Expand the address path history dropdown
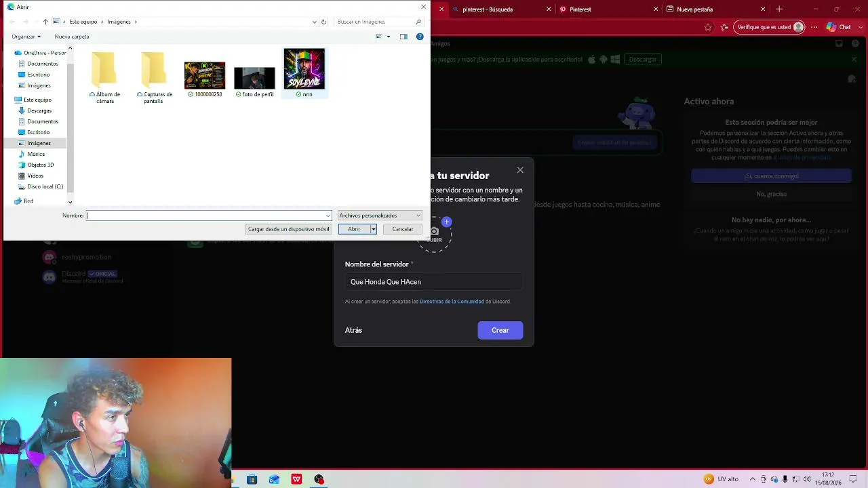868x488 pixels. (x=315, y=22)
